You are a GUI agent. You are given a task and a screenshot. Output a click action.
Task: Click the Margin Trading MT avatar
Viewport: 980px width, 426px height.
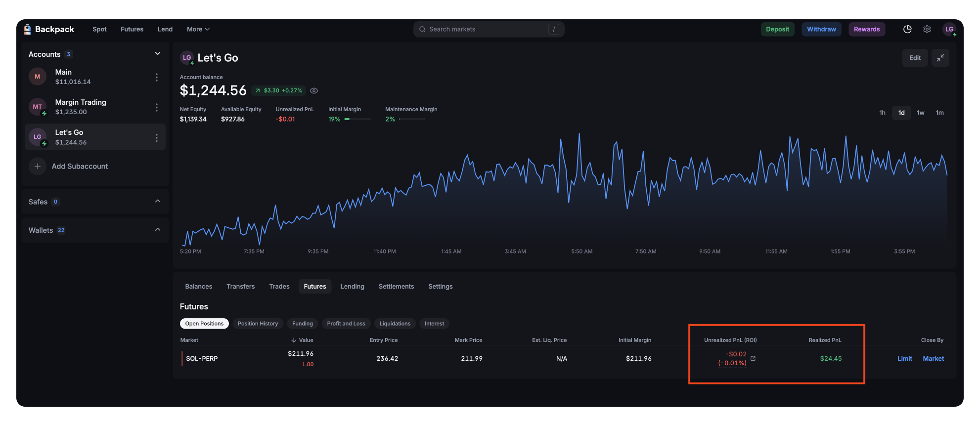coord(38,107)
